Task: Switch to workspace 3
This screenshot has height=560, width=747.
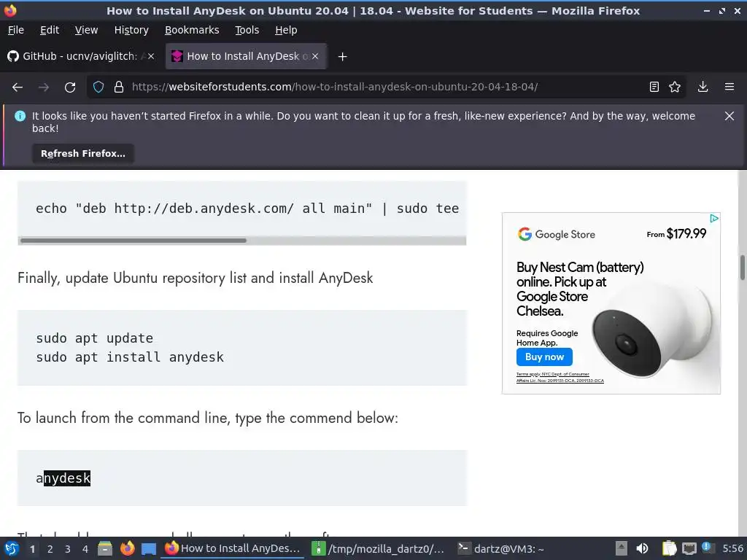Action: [x=67, y=548]
